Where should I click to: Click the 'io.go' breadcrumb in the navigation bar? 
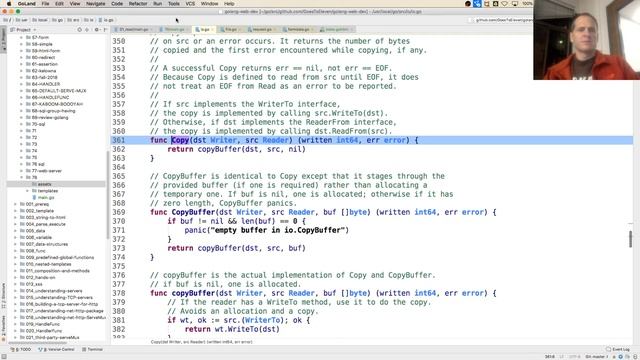click(x=106, y=20)
